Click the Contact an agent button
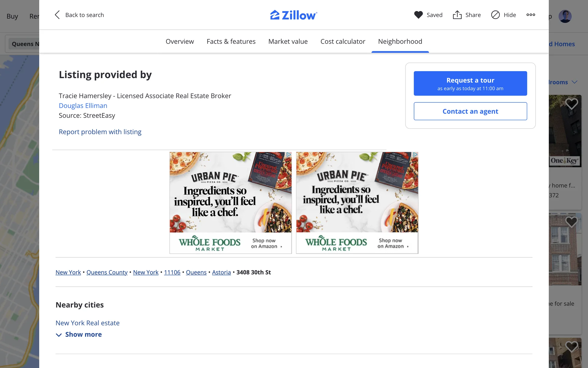The image size is (588, 368). click(470, 111)
